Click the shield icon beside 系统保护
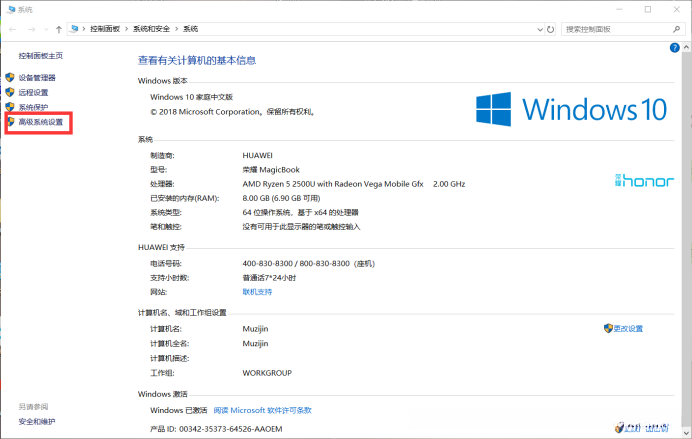 point(10,107)
